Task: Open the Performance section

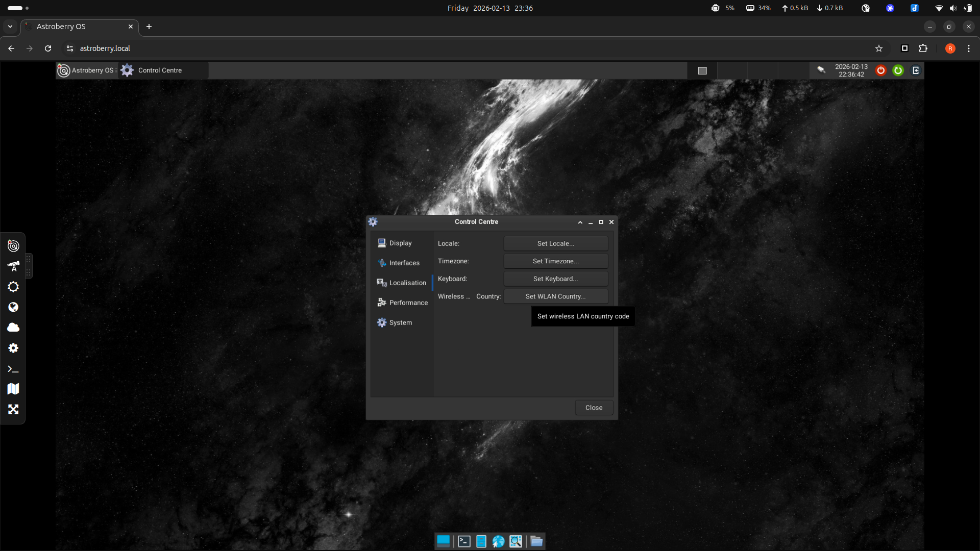Action: click(408, 303)
